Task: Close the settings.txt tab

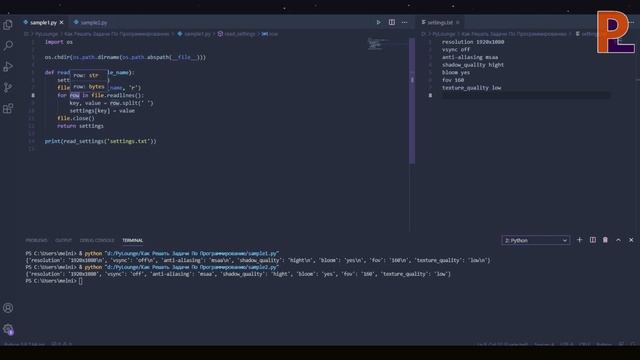Action: [458, 22]
